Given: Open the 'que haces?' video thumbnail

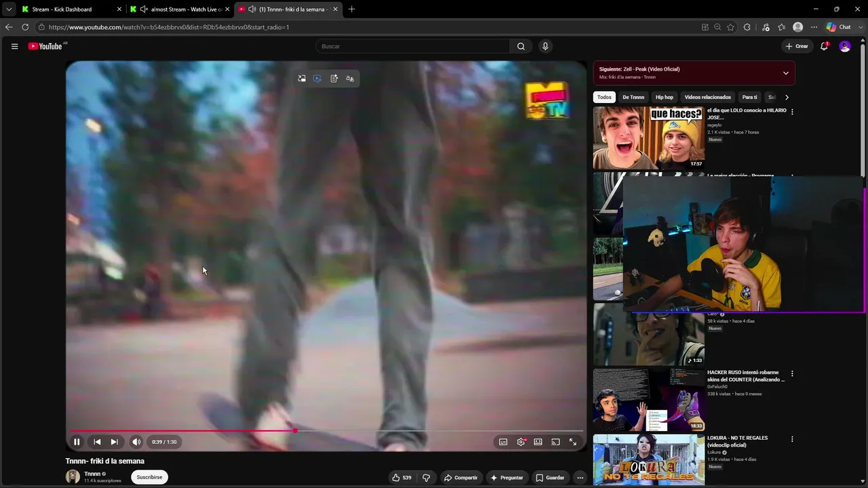Looking at the screenshot, I should point(649,138).
